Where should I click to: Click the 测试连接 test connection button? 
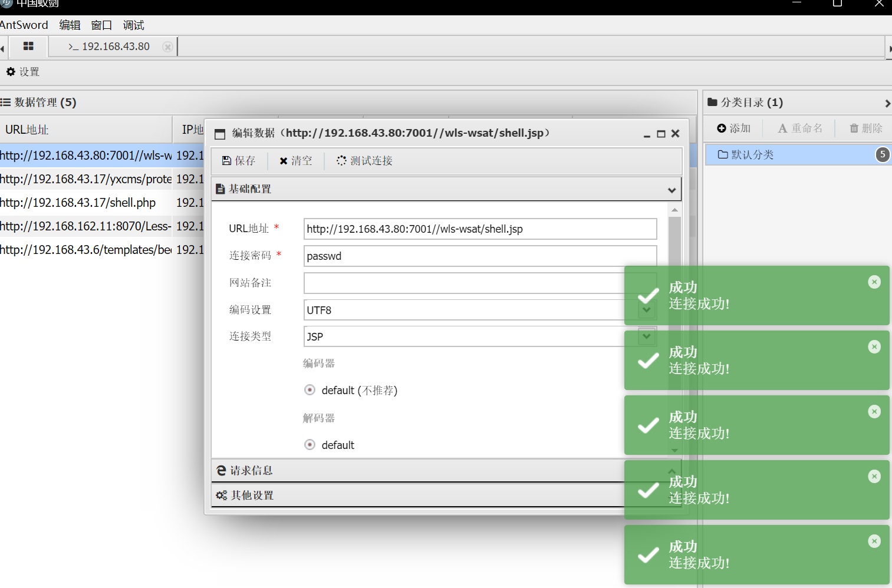[365, 161]
